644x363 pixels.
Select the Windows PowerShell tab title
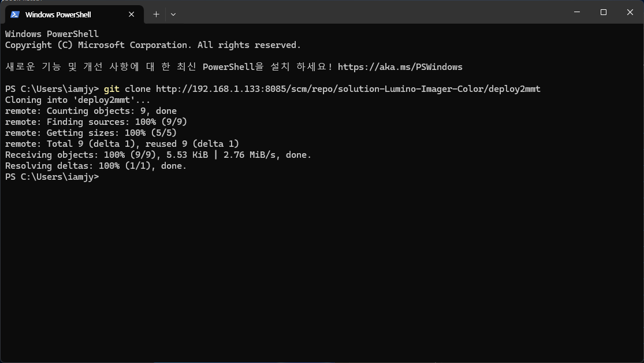pos(58,14)
